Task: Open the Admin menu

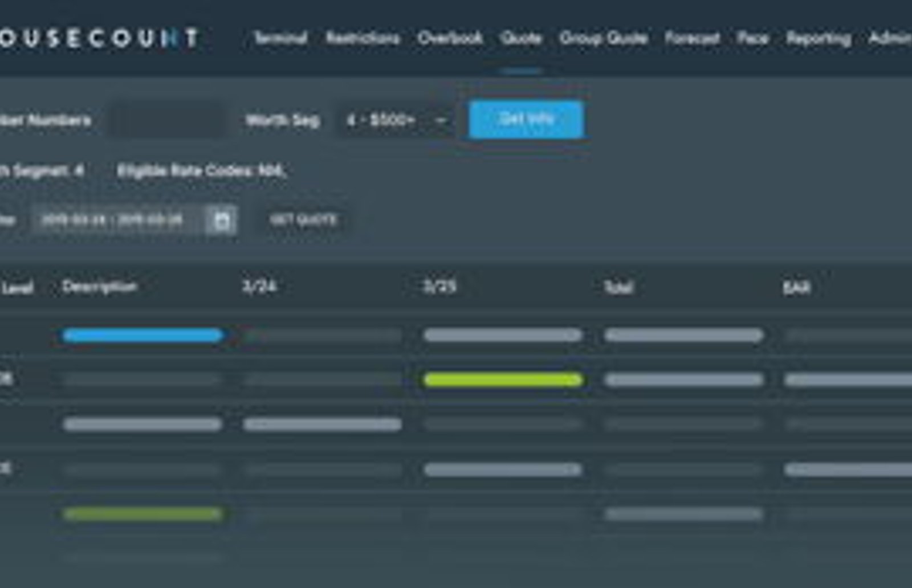Action: point(890,38)
